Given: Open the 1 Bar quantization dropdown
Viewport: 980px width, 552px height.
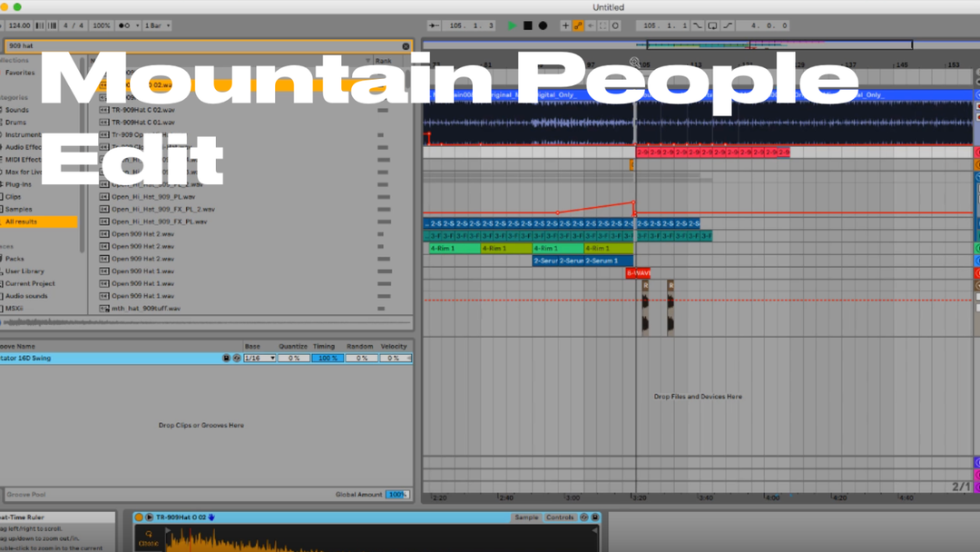Looking at the screenshot, I should (x=158, y=25).
